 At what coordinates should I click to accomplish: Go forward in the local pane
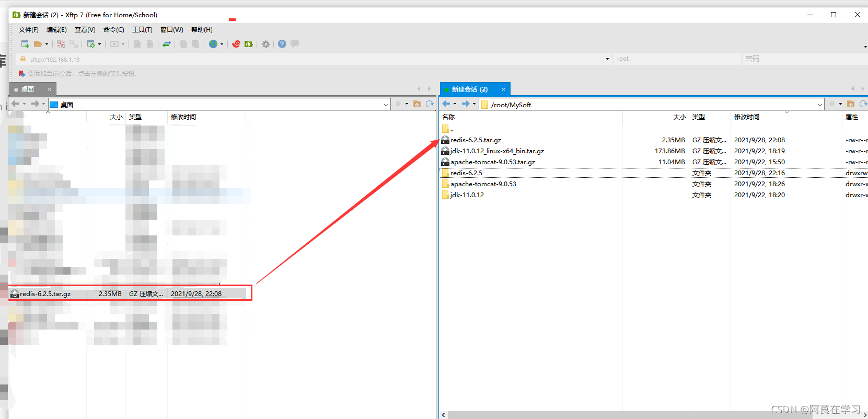(35, 104)
